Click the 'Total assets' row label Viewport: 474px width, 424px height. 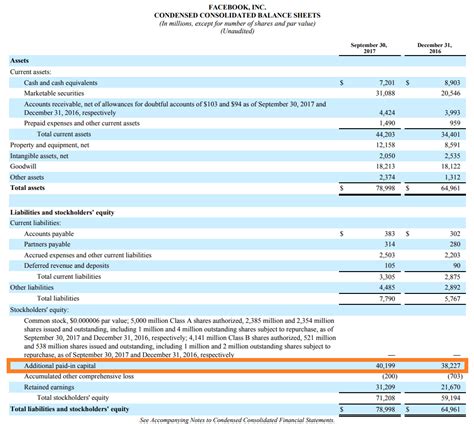[x=27, y=188]
